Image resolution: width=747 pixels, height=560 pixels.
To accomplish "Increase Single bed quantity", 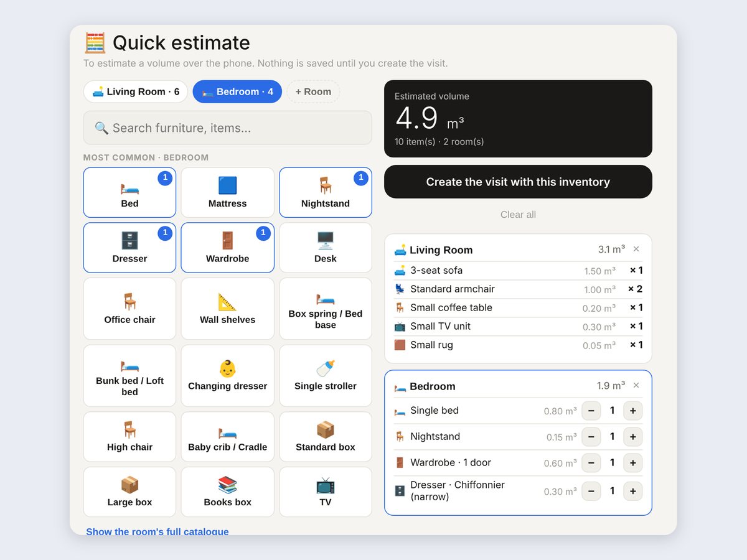I will pos(632,411).
